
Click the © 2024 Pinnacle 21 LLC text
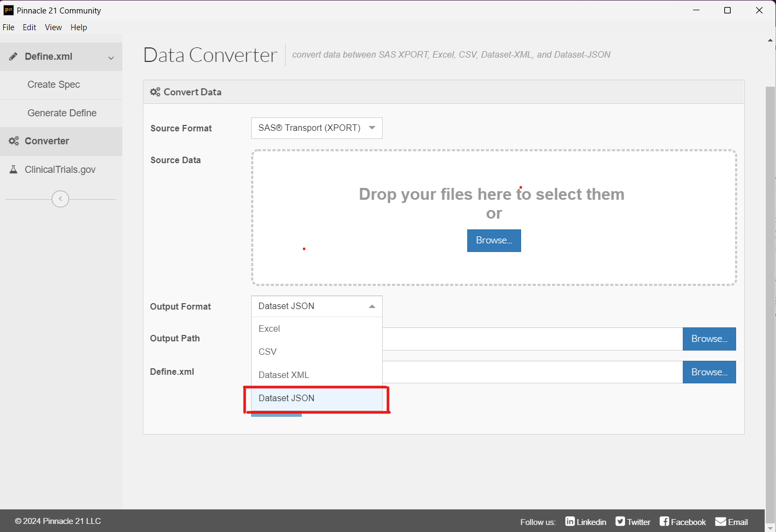pyautogui.click(x=58, y=521)
